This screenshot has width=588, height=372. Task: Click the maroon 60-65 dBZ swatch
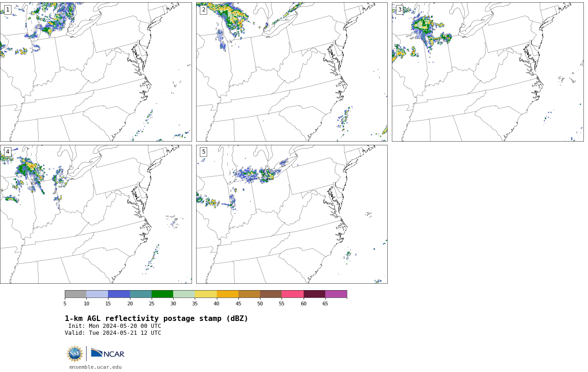click(314, 294)
